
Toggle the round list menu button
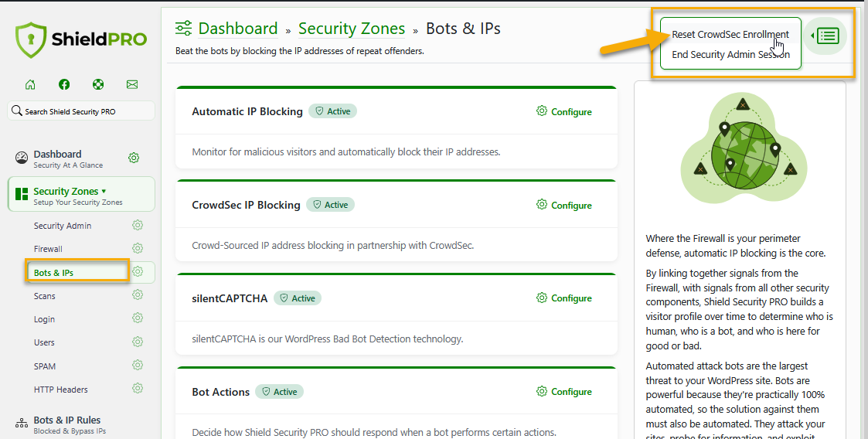pos(825,36)
